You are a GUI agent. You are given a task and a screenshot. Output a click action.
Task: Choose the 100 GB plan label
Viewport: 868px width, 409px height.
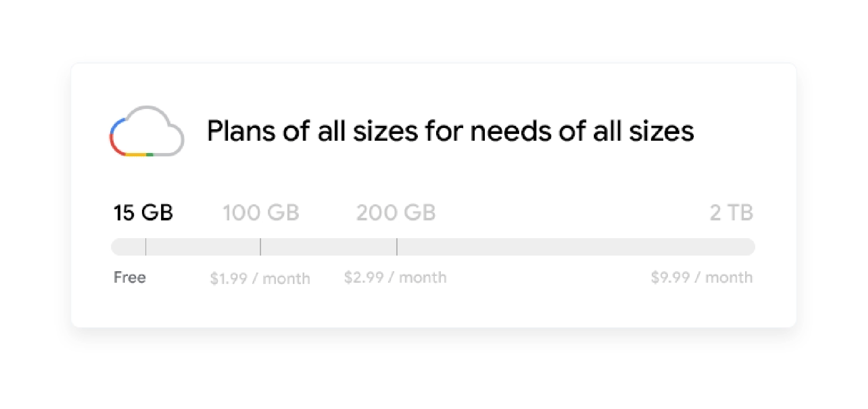(x=261, y=213)
